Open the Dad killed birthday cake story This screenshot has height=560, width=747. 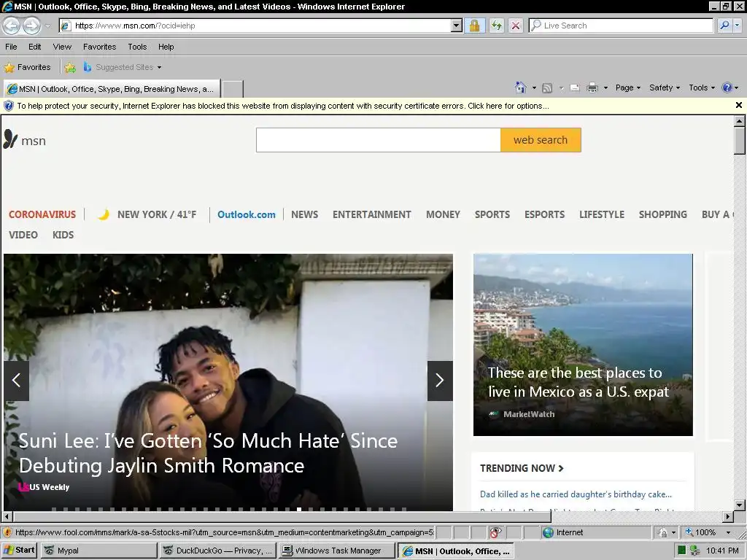click(576, 494)
